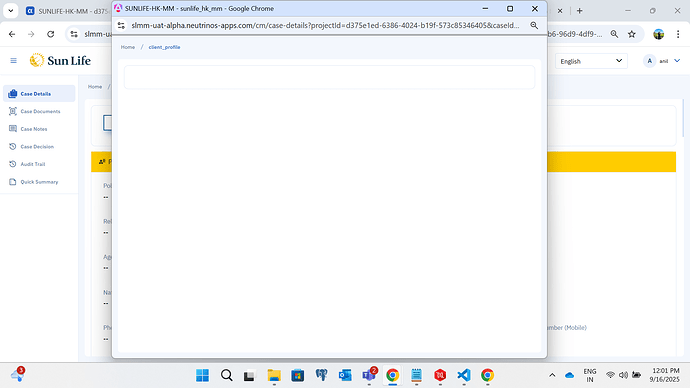Click the Quick Summary document icon
This screenshot has width=690, height=388.
[x=13, y=182]
